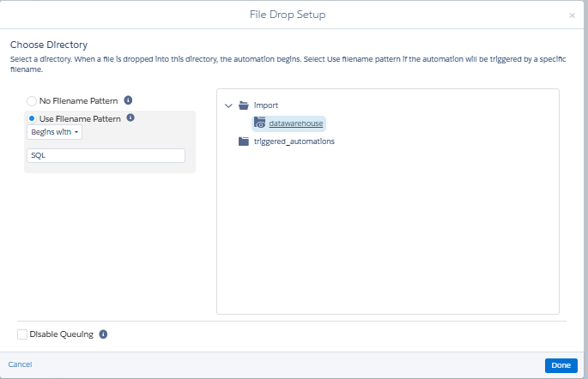
Task: Choose the triggered_automations directory label
Action: [x=294, y=141]
